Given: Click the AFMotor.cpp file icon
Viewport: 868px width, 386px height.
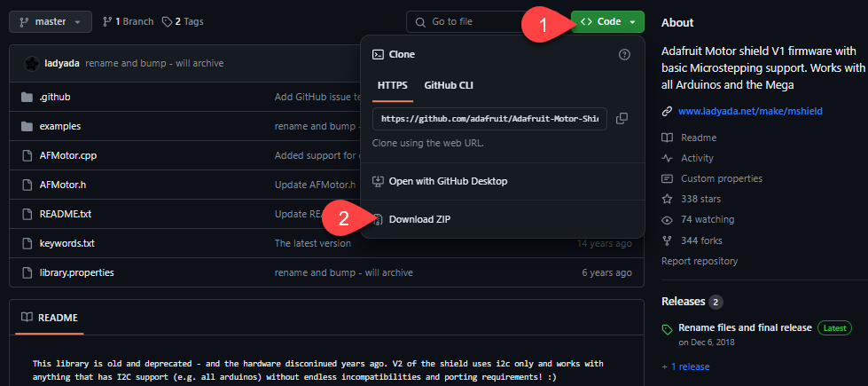Looking at the screenshot, I should 27,155.
